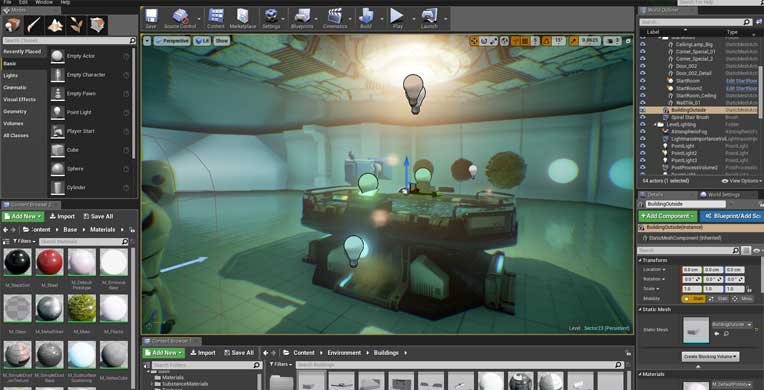This screenshot has width=764, height=390.
Task: Click the Import button above Materials
Action: 62,216
